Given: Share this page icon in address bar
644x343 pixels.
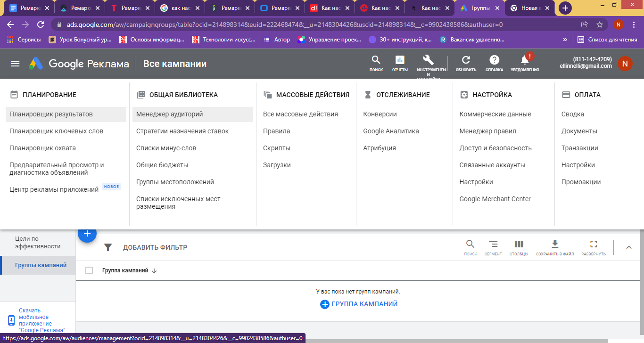Looking at the screenshot, I should (585, 24).
